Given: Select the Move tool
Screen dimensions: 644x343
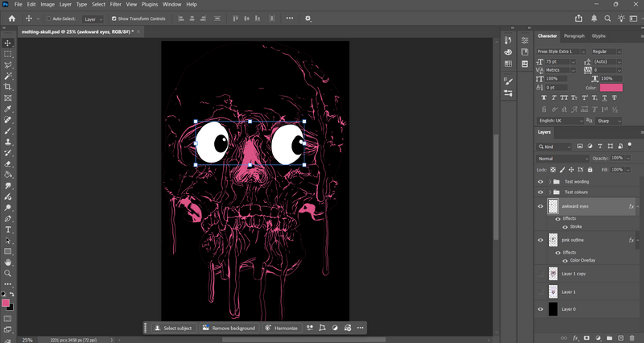Looking at the screenshot, I should [x=8, y=43].
